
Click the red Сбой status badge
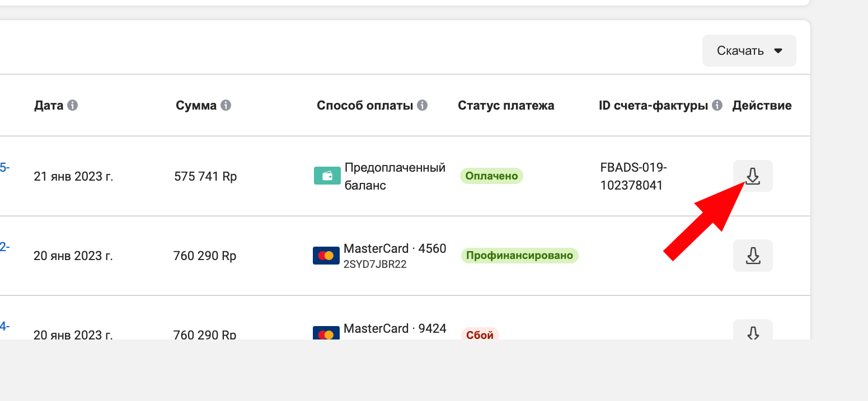pos(480,335)
